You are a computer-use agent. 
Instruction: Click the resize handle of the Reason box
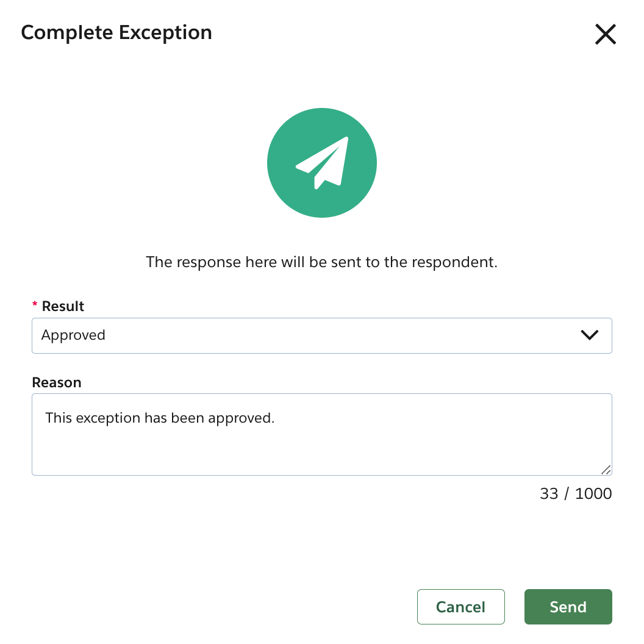pos(607,470)
